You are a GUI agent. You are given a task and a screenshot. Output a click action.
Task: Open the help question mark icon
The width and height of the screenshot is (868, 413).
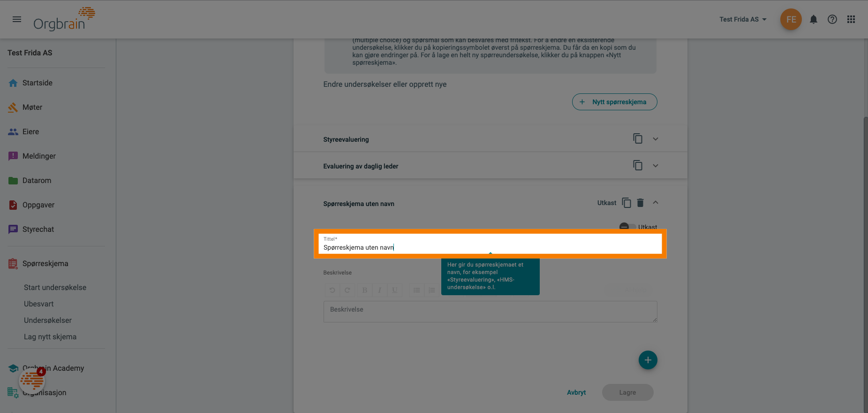(x=832, y=19)
